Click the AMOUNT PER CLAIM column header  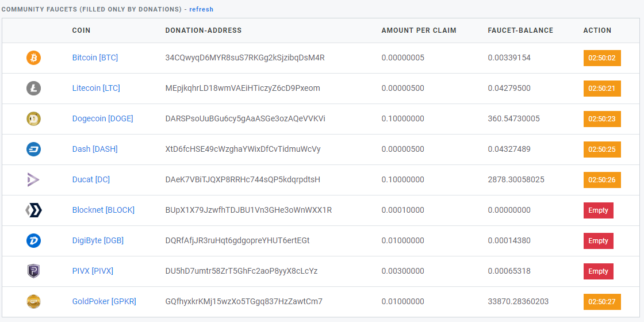tap(419, 30)
